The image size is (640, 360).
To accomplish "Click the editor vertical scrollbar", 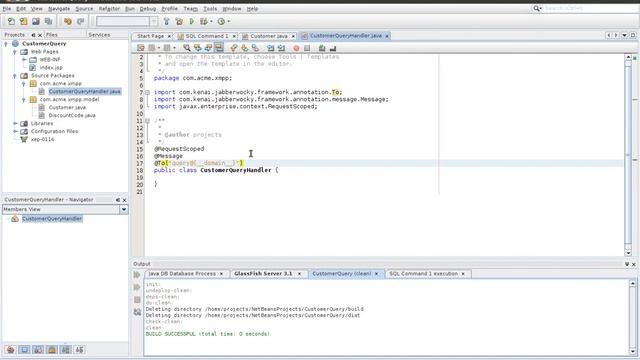I will coord(628,155).
